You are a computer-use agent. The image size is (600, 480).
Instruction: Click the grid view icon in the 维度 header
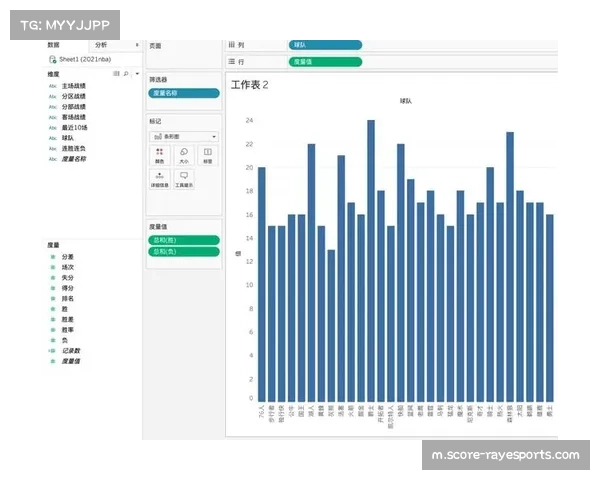click(x=116, y=74)
